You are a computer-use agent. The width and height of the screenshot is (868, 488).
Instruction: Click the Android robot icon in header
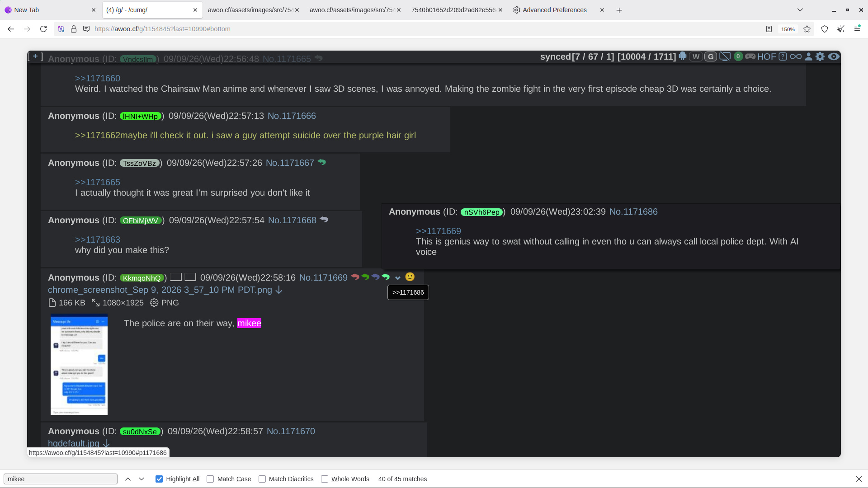pyautogui.click(x=683, y=56)
